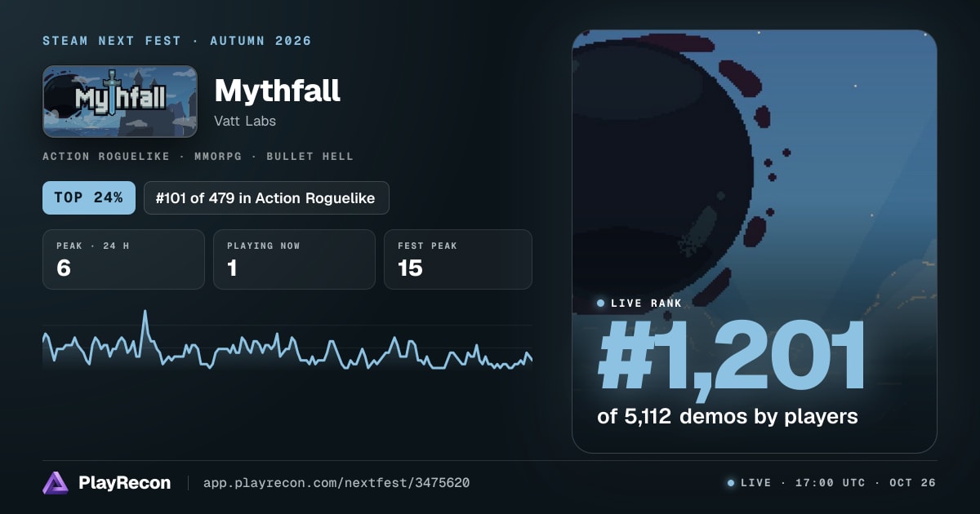Click the PEAK 24 H stat card

(123, 259)
